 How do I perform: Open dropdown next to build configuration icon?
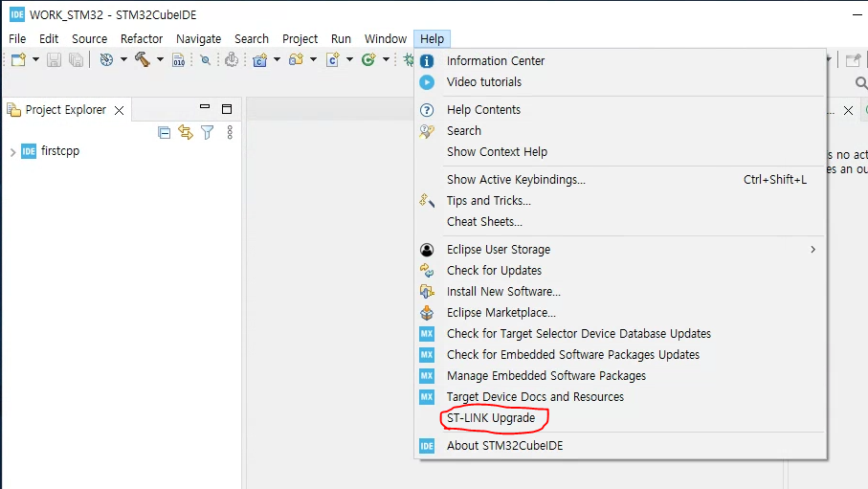[123, 59]
